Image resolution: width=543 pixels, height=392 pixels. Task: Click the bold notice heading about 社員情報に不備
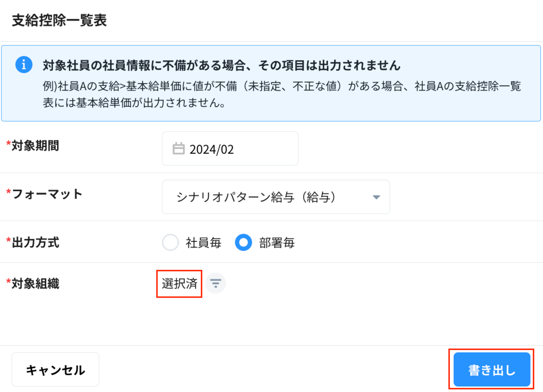click(x=221, y=65)
